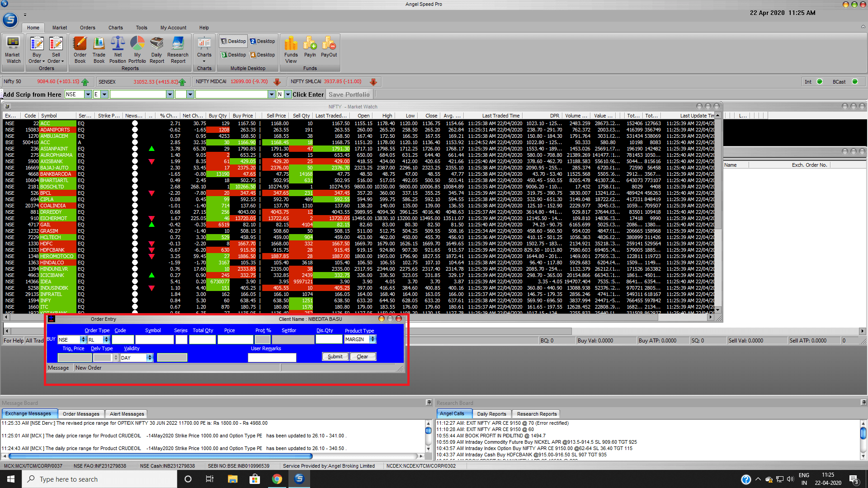Click the User Remarks field
Image resolution: width=868 pixels, height=488 pixels.
pos(272,357)
